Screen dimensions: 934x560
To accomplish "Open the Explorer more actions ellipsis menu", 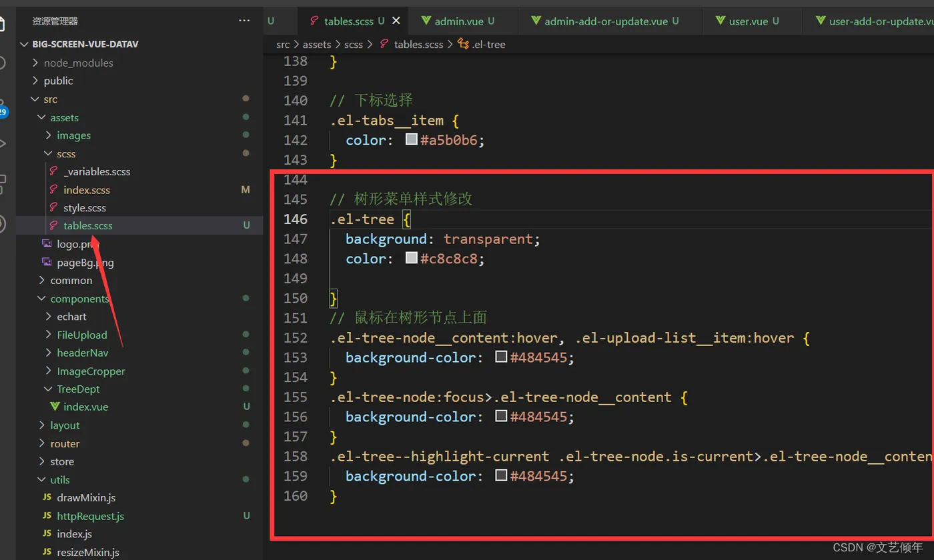I will click(244, 21).
